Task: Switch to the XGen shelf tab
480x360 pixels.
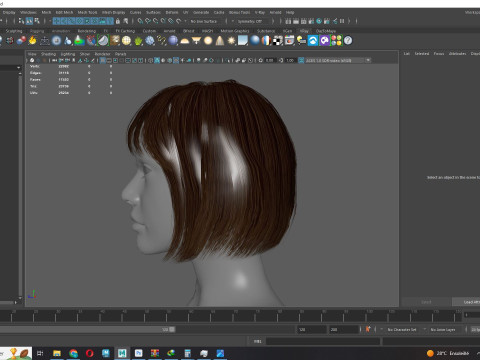Action: [287, 31]
